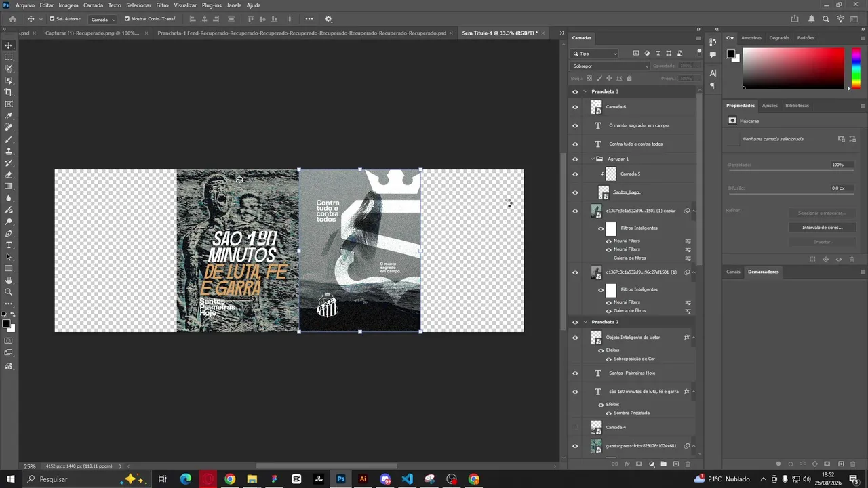This screenshot has height=488, width=868.
Task: Select the Pen tool
Action: point(9,233)
